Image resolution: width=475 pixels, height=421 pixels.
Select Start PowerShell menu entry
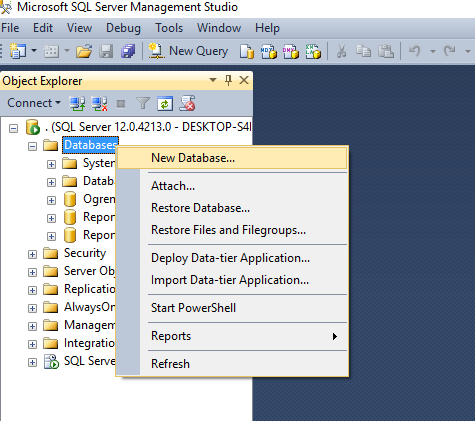[x=232, y=308]
